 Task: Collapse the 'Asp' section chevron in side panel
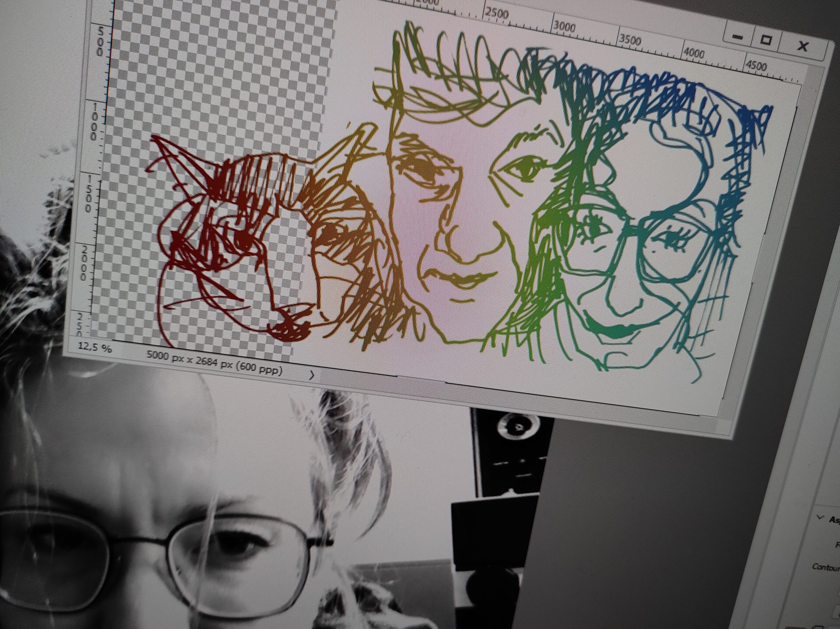820,517
